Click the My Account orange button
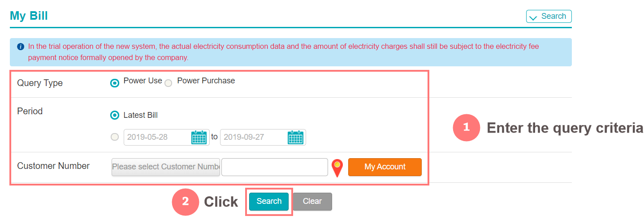Viewport: 644px width, 220px height. 385,167
